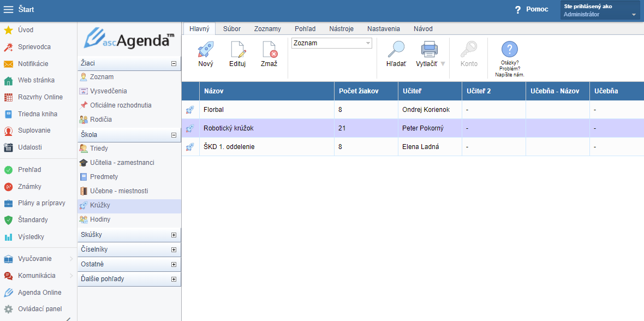Open Ovládací panel gear icon
Image resolution: width=644 pixels, height=321 pixels.
pyautogui.click(x=8, y=309)
